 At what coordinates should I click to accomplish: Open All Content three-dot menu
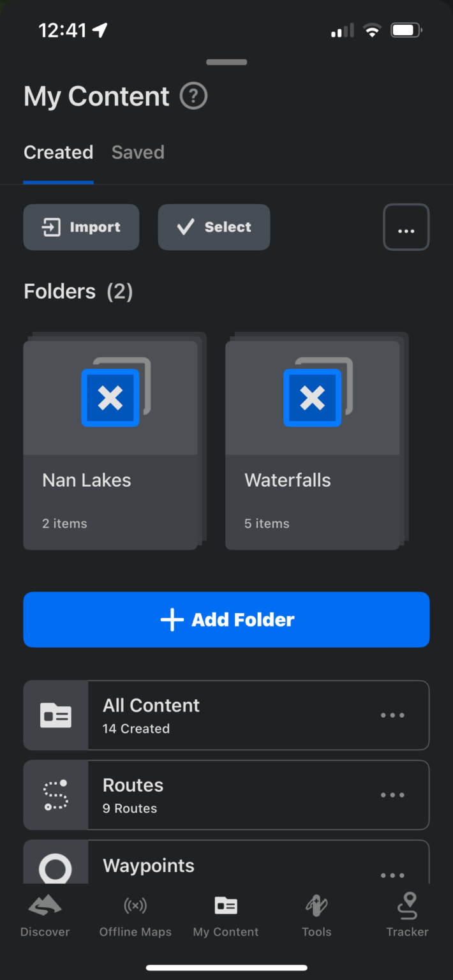(392, 715)
